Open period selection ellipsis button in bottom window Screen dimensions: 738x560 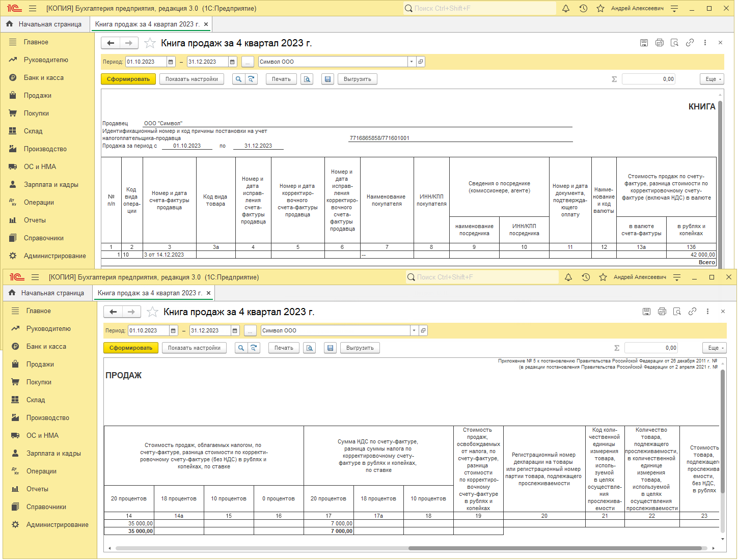[250, 330]
